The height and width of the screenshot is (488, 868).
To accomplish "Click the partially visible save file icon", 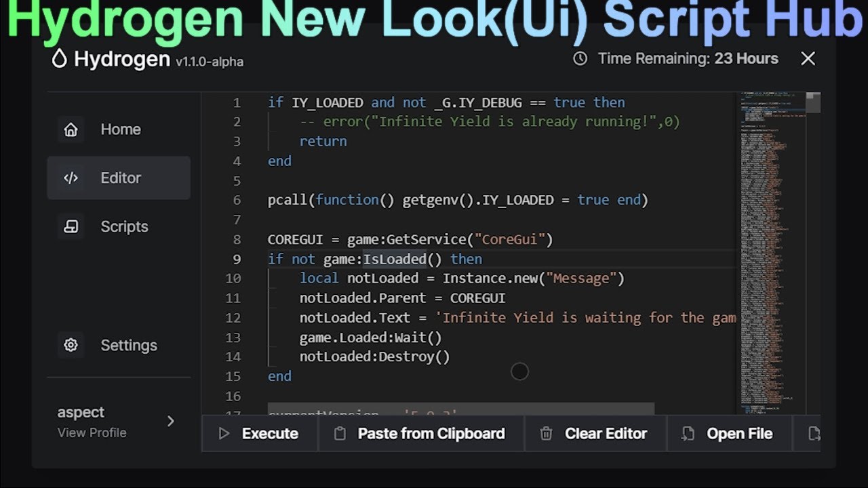I will click(x=814, y=434).
